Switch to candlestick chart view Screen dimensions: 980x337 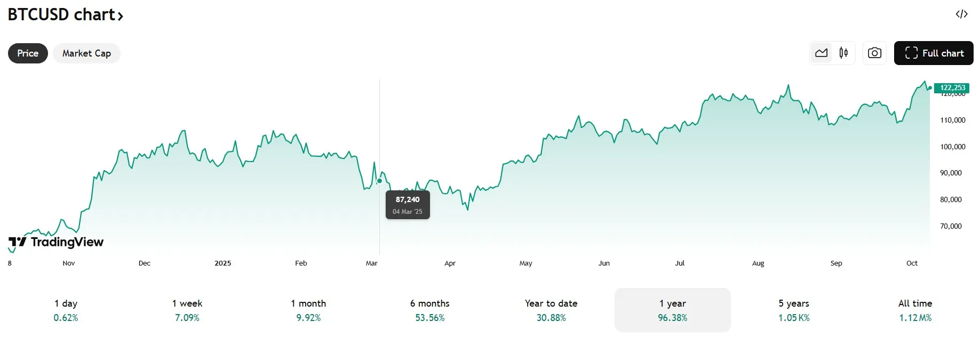[x=843, y=53]
